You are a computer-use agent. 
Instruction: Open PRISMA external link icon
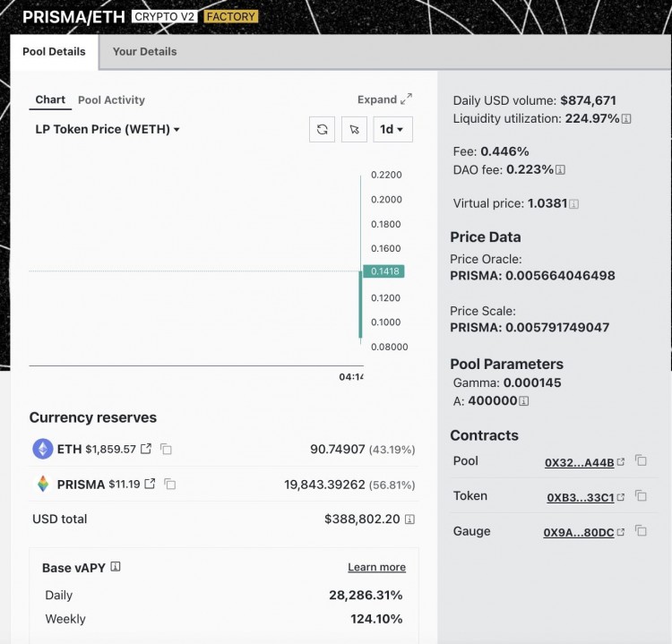150,484
